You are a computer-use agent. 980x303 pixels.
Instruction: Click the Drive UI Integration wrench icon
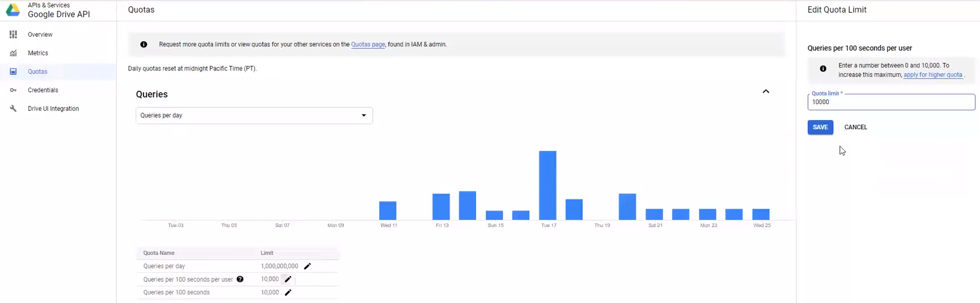(13, 109)
